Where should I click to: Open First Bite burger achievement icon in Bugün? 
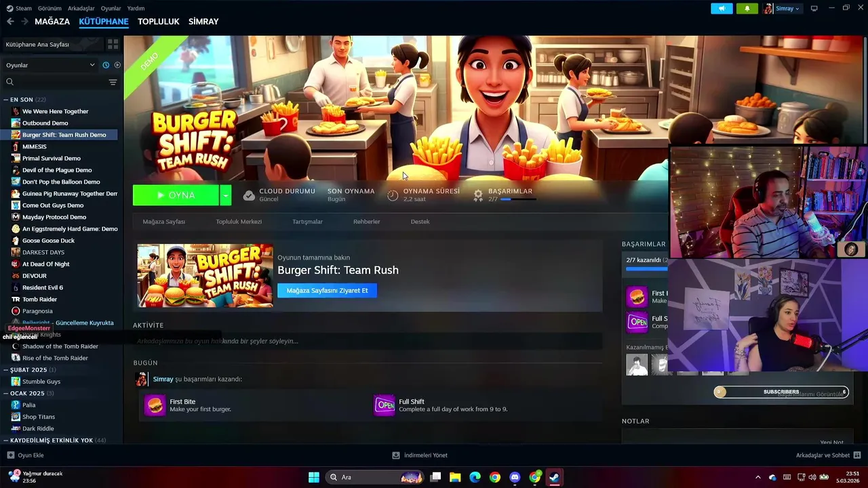pyautogui.click(x=155, y=405)
